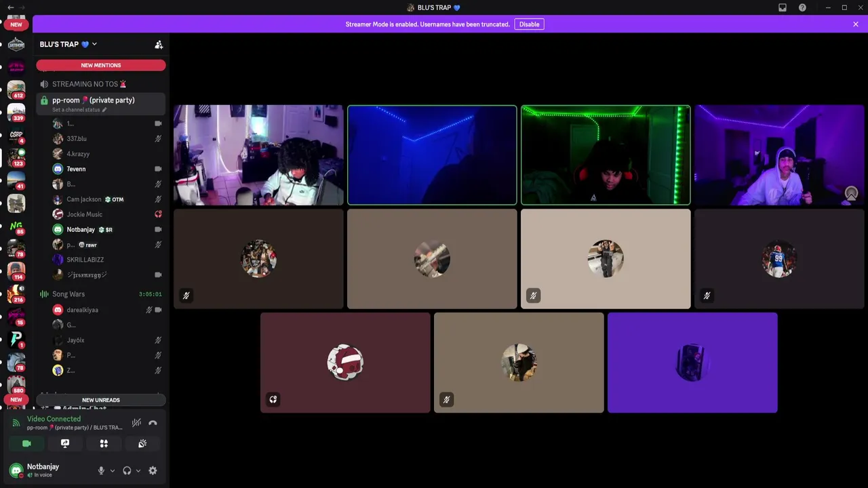Click the deafened icon on Jockie Music's row
The width and height of the screenshot is (868, 488).
(x=158, y=214)
